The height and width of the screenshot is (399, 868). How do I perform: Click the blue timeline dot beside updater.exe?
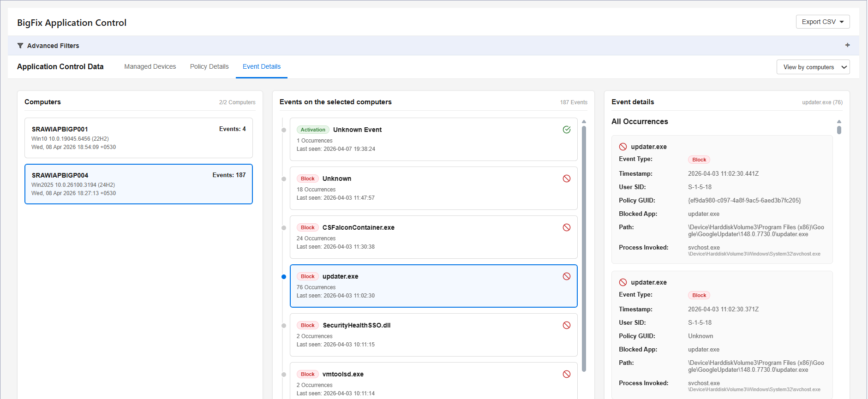pyautogui.click(x=284, y=277)
